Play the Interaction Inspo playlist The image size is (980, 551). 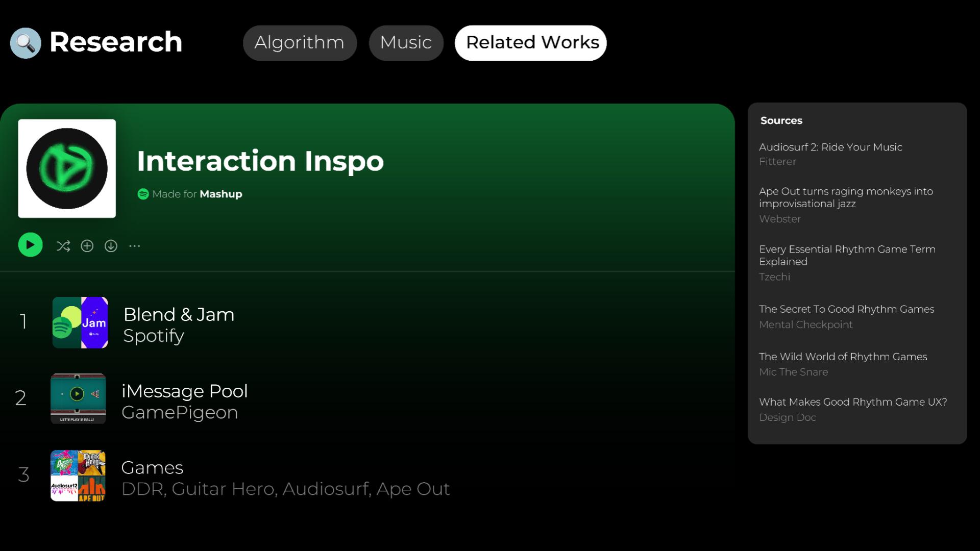pos(30,245)
